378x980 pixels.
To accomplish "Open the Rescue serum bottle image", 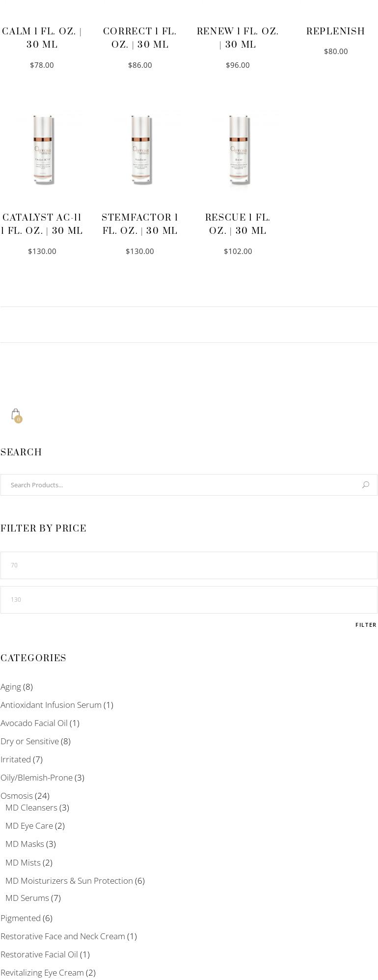I will point(238,150).
